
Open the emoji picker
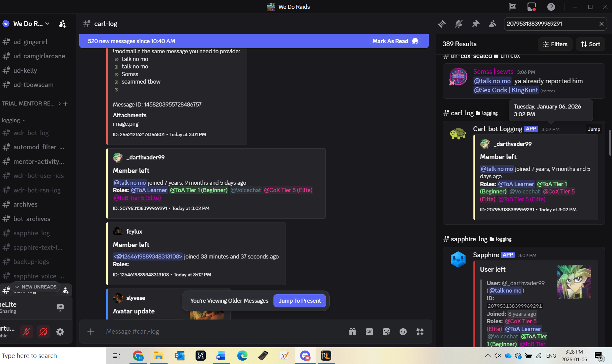[x=403, y=332]
